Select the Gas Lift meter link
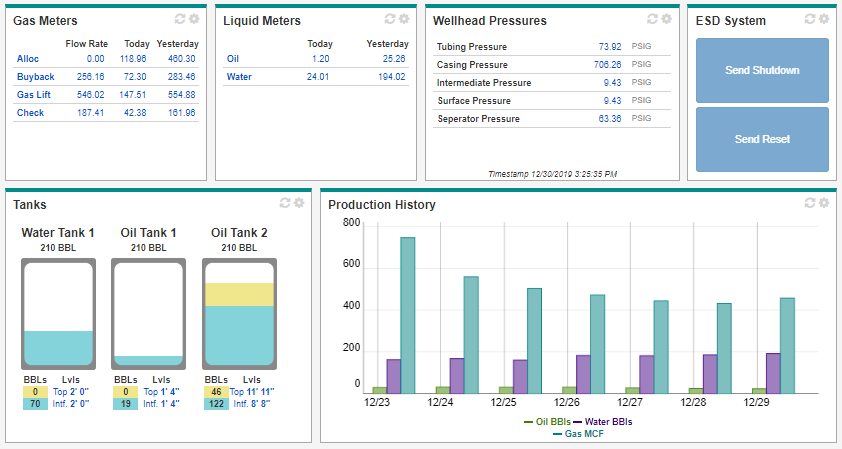 click(x=34, y=95)
